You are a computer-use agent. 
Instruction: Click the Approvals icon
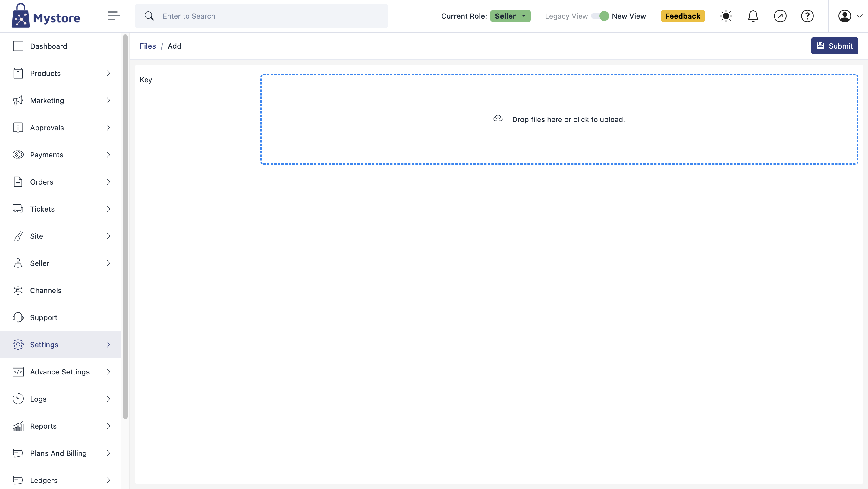pyautogui.click(x=18, y=128)
